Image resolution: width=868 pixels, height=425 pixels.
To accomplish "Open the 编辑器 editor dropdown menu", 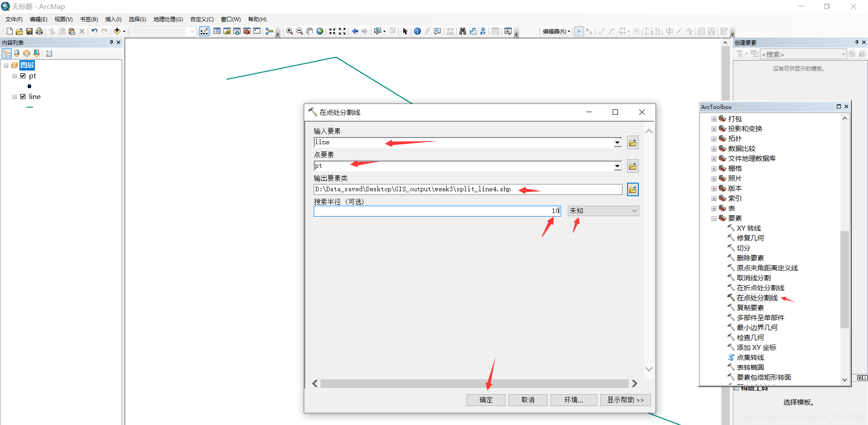I will click(557, 31).
